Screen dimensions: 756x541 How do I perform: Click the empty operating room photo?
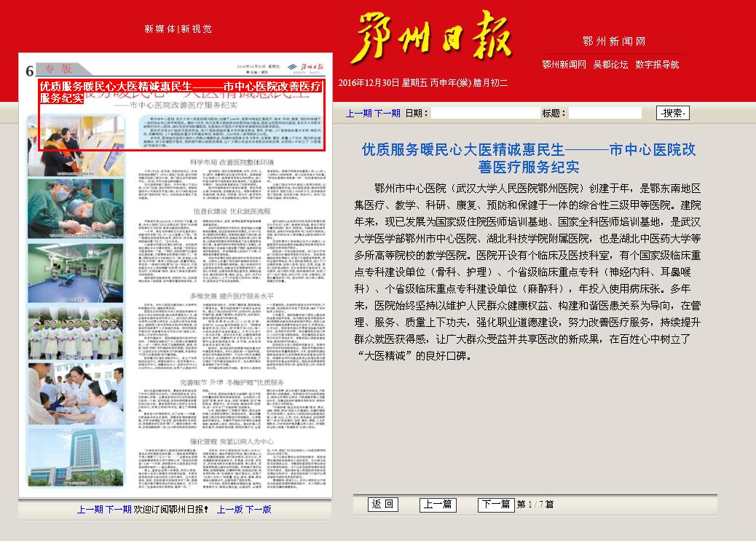pos(76,273)
